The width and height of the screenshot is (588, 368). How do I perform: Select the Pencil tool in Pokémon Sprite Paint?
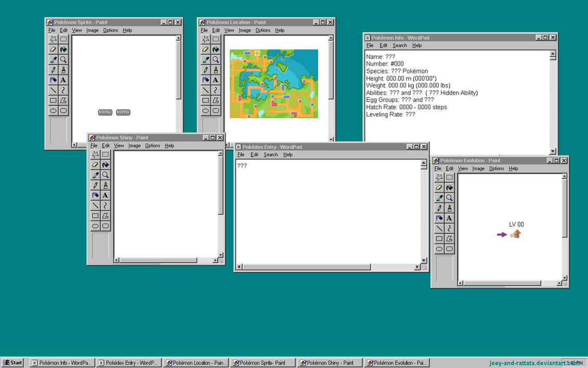click(53, 70)
